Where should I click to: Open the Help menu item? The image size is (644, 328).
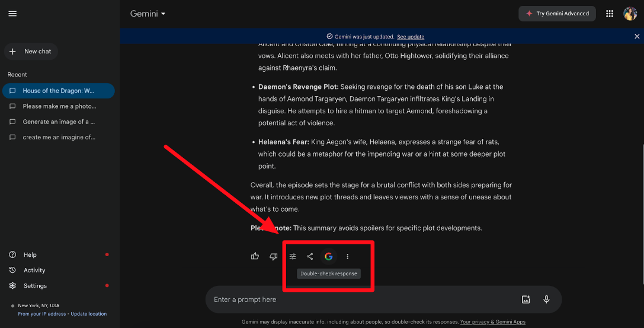(x=30, y=255)
